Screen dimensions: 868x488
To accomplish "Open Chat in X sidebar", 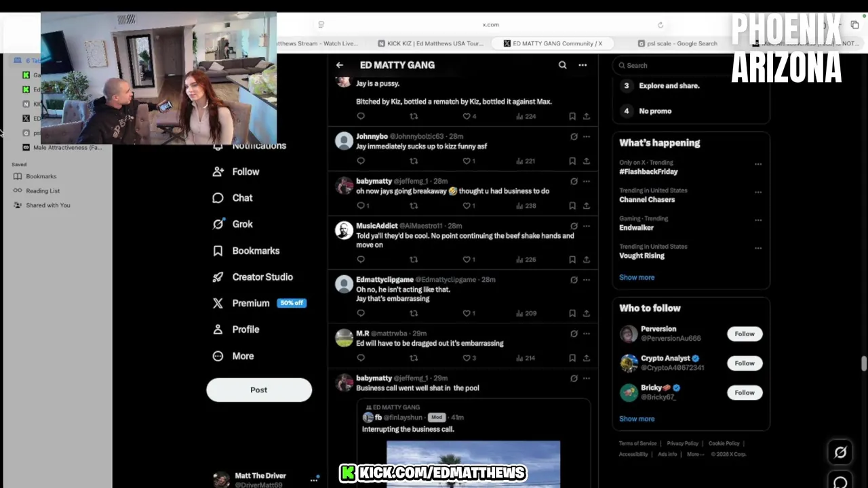I will tap(233, 198).
